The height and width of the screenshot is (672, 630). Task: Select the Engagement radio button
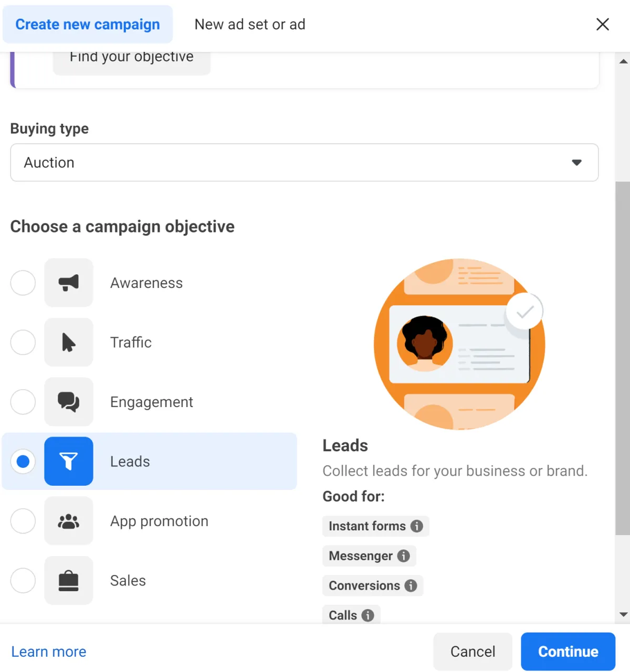(x=23, y=402)
